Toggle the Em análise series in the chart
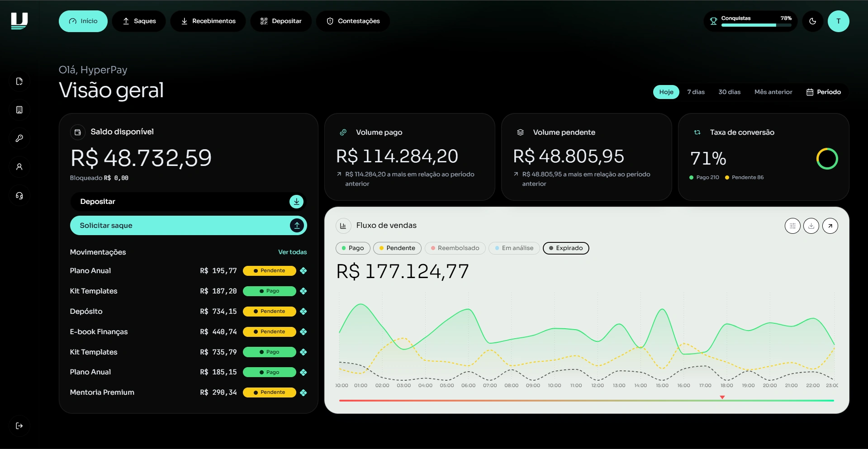The width and height of the screenshot is (868, 449). pyautogui.click(x=514, y=248)
